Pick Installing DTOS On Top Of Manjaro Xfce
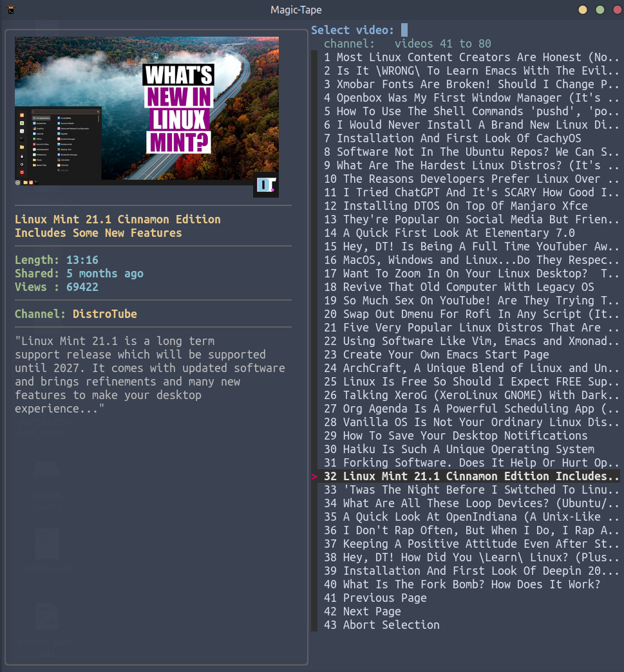This screenshot has width=624, height=672. tap(465, 206)
